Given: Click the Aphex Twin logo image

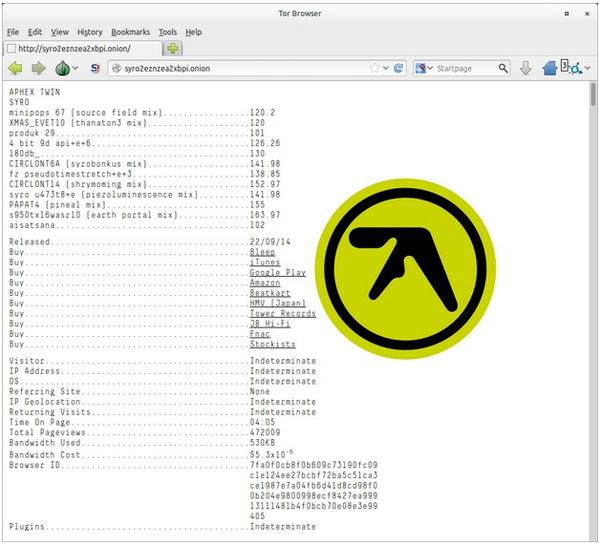Looking at the screenshot, I should click(x=405, y=269).
